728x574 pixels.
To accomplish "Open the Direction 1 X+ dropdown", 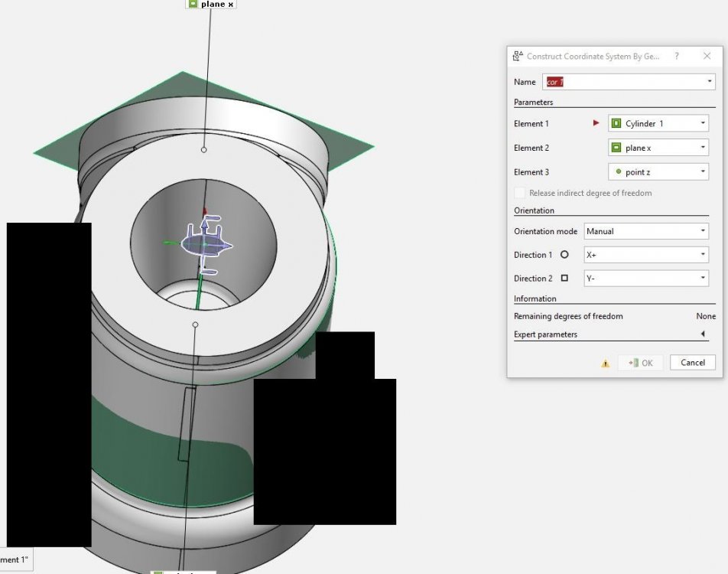I will coord(646,255).
